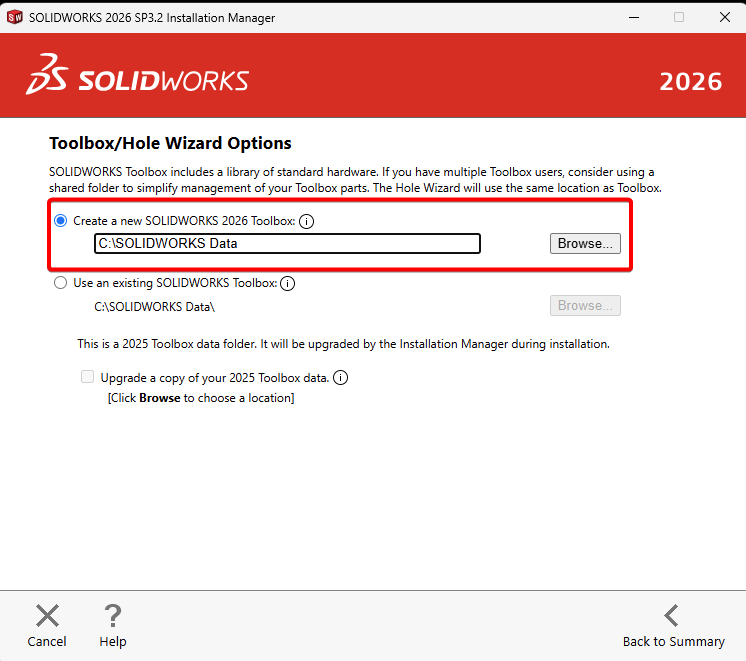Minimize the Installation Manager window
The image size is (746, 661).
click(634, 18)
